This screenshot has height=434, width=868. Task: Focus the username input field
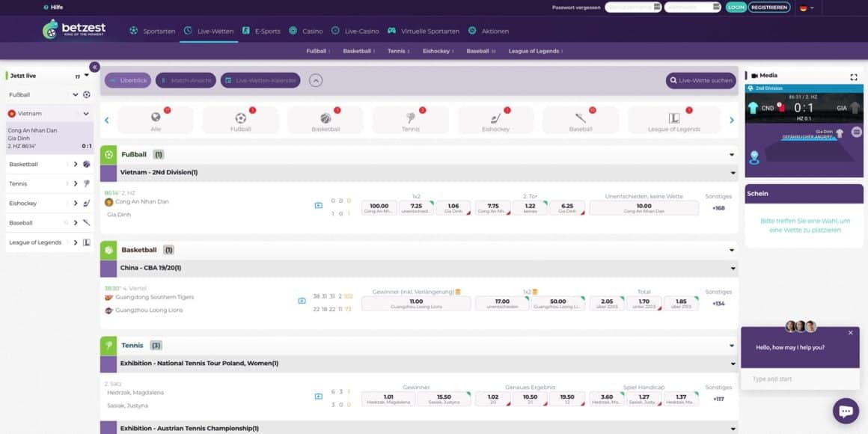click(x=633, y=7)
